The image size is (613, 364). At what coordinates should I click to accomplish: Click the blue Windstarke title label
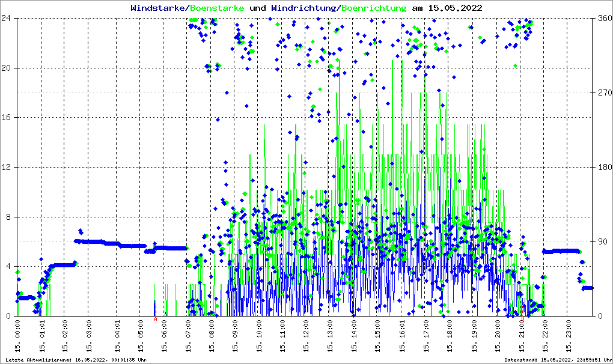pyautogui.click(x=158, y=8)
